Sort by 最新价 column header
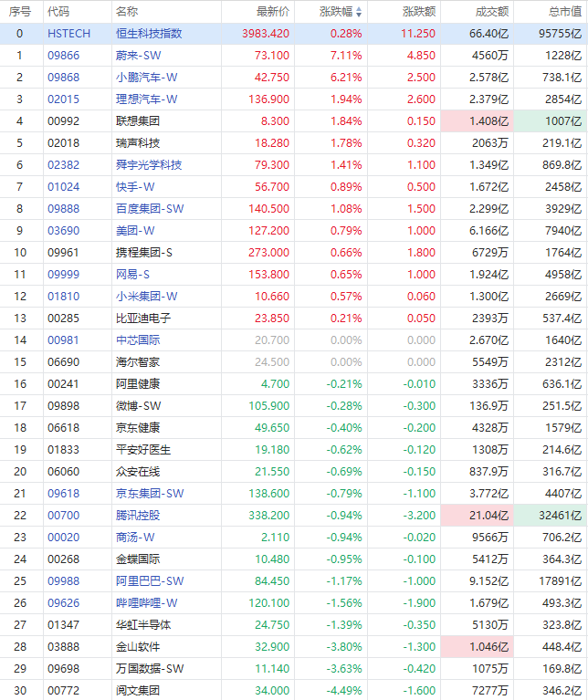This screenshot has width=588, height=700. tap(273, 12)
